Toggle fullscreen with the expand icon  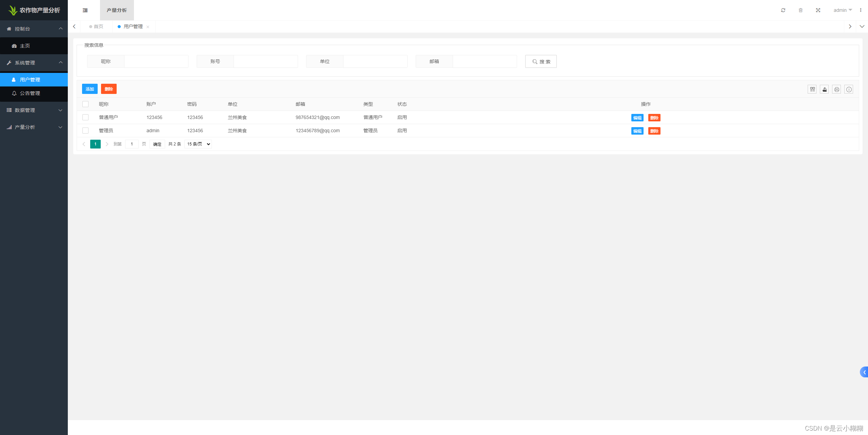[818, 10]
